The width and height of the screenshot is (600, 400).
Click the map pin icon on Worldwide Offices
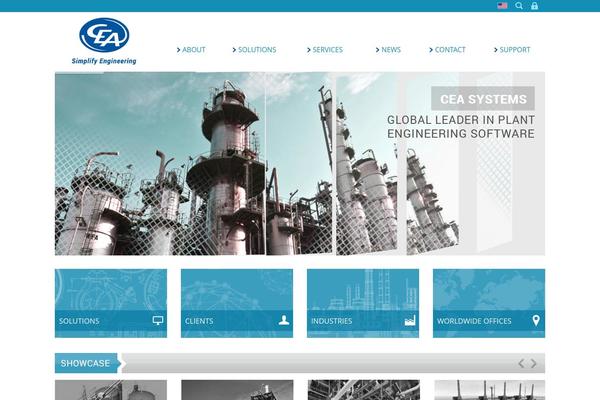(536, 320)
